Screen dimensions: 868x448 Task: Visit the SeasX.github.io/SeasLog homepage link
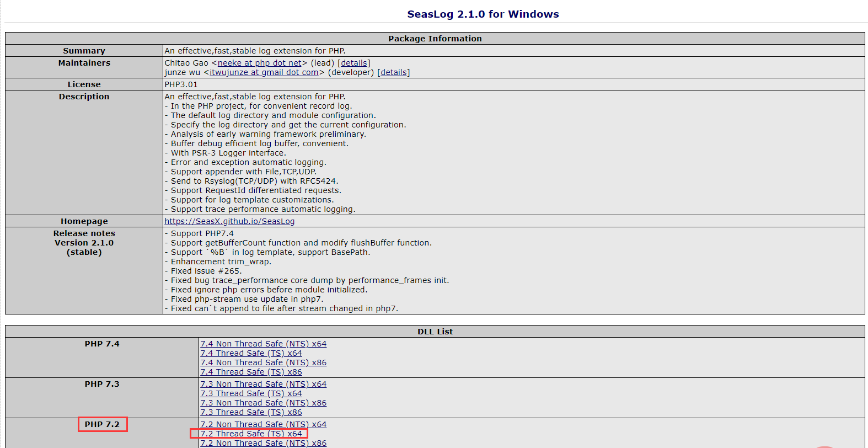(x=229, y=221)
